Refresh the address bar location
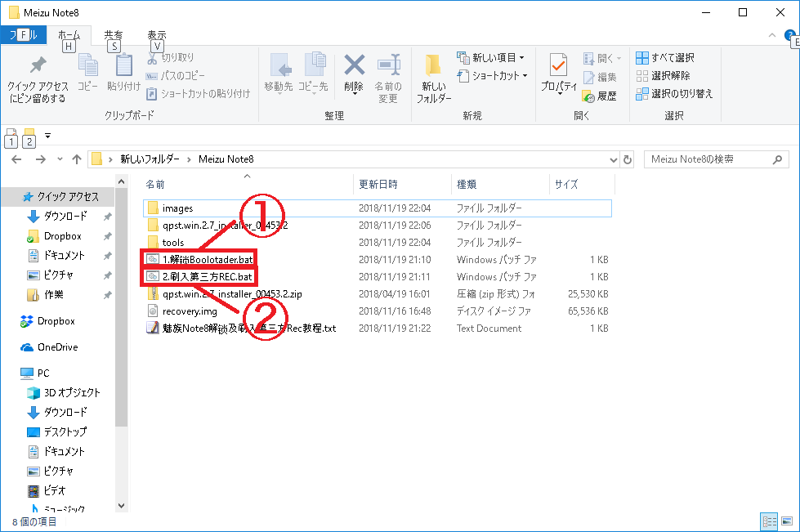Viewport: 800px width, 532px height. tap(628, 159)
